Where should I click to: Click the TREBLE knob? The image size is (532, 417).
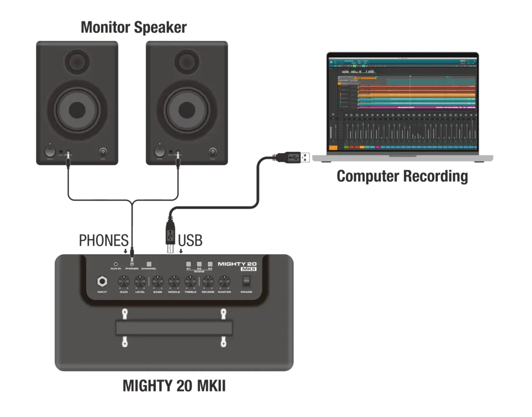coord(190,281)
